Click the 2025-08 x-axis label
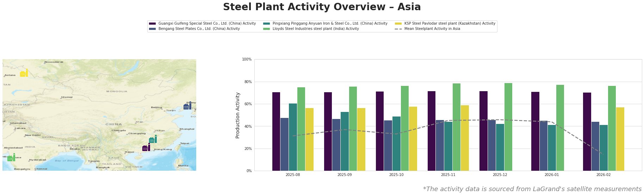The width and height of the screenshot is (644, 195). click(x=293, y=175)
